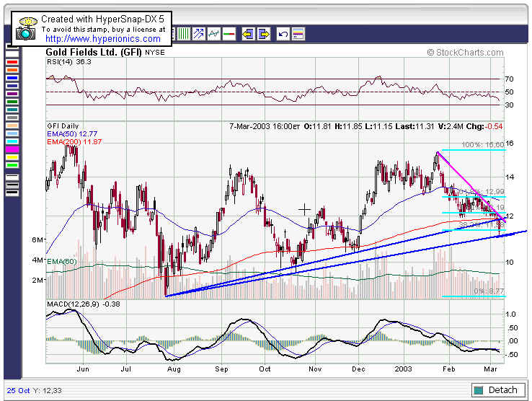Undo last annotation with curved arrow icon

(x=283, y=34)
